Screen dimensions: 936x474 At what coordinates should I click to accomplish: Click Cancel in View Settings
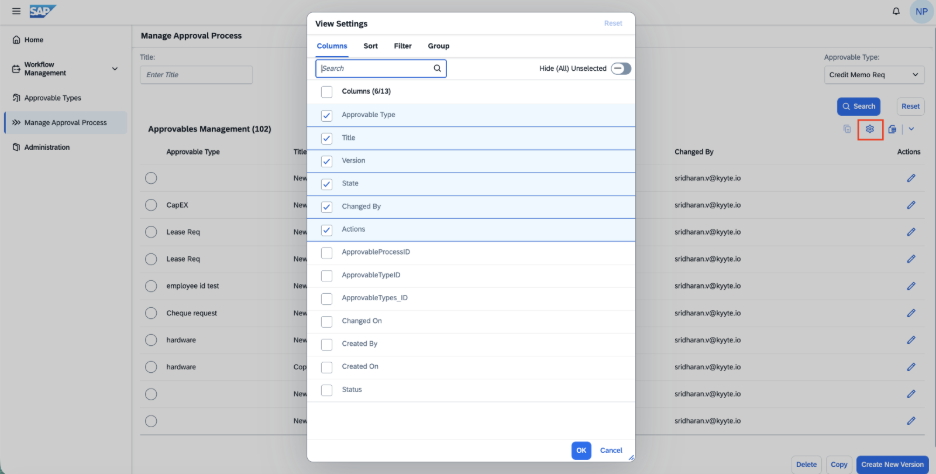611,451
